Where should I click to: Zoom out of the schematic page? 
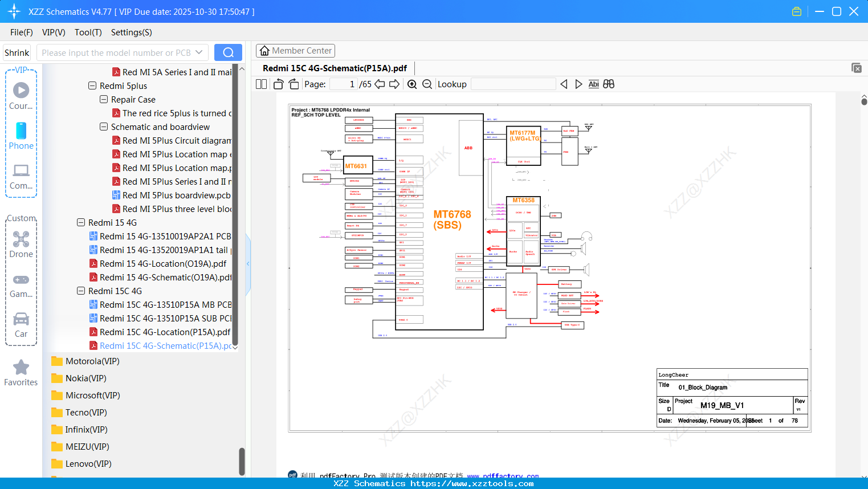(427, 84)
